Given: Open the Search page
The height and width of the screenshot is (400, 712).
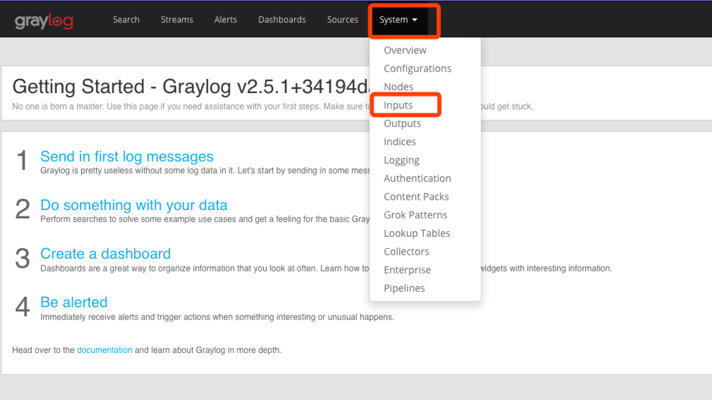Looking at the screenshot, I should [x=126, y=20].
